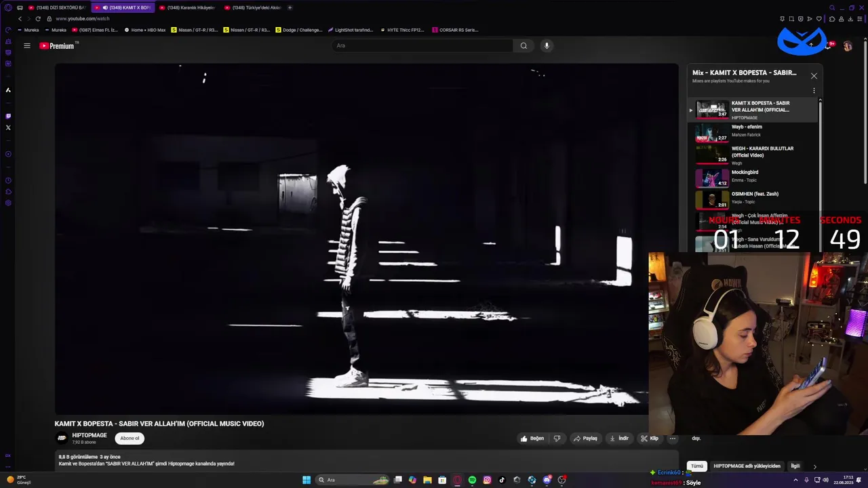Open the browser easy setup sliders icon
868x488 pixels.
click(860, 19)
